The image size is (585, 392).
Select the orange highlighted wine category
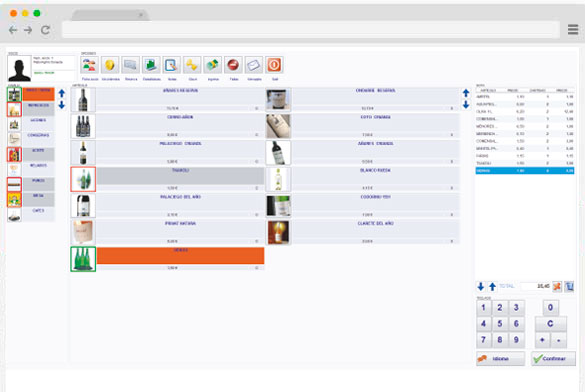[38, 94]
